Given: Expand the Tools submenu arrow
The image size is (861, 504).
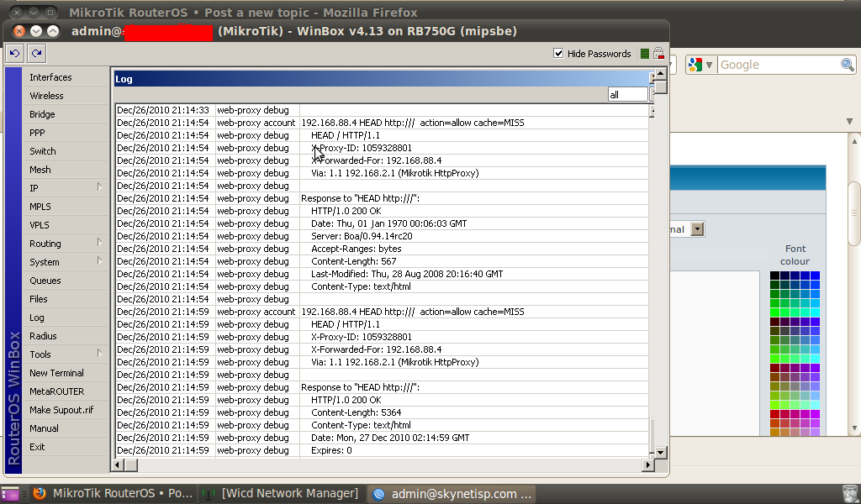Looking at the screenshot, I should (99, 353).
